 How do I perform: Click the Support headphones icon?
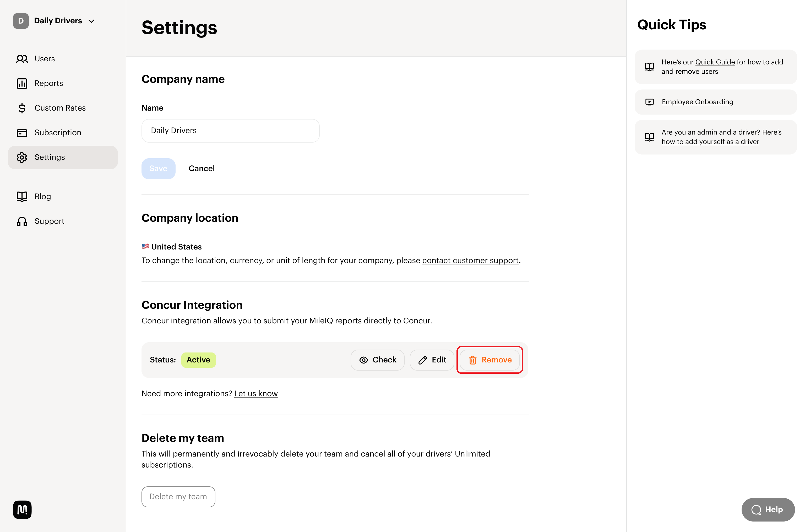pyautogui.click(x=22, y=221)
